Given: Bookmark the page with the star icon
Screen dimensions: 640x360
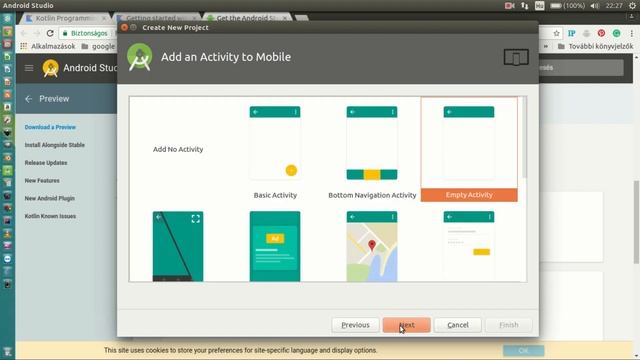Looking at the screenshot, I should click(556, 33).
